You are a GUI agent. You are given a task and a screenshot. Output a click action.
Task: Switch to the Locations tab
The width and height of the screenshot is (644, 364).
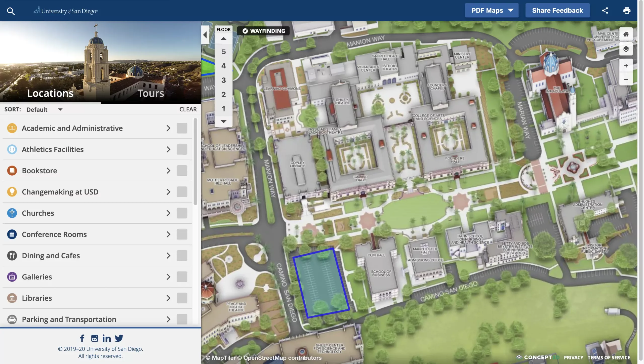[x=50, y=93]
